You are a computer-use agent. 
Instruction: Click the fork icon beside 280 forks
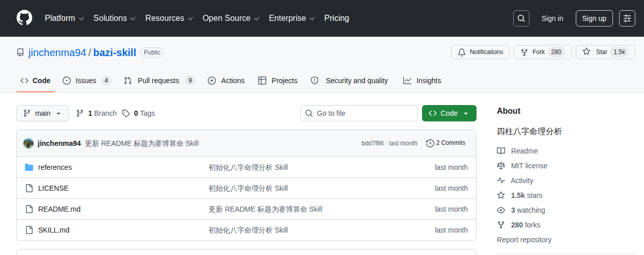[501, 225]
